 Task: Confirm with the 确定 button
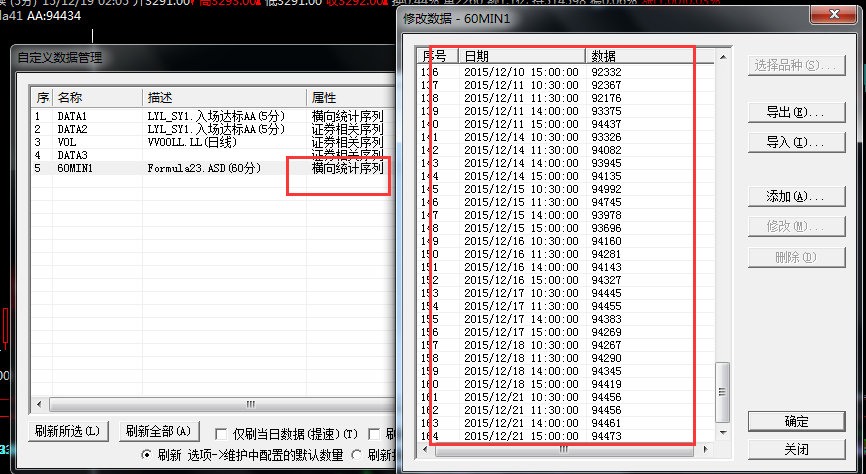pyautogui.click(x=796, y=421)
